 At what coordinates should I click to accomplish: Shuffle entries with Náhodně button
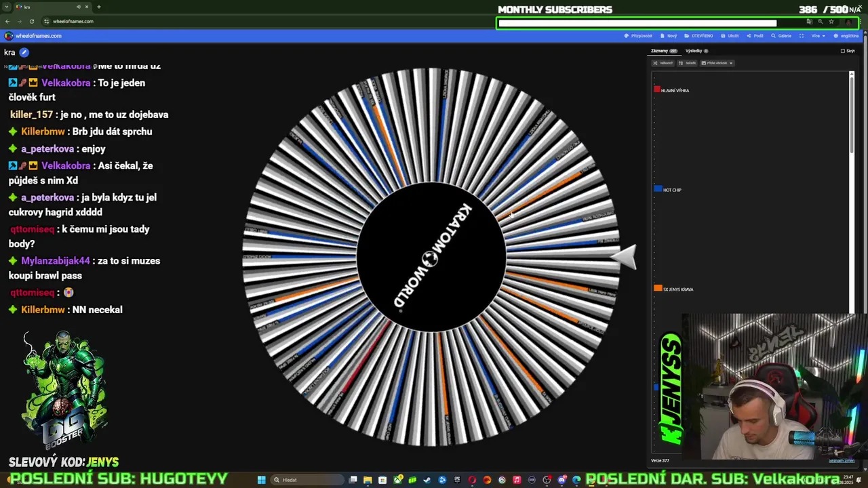(x=663, y=63)
